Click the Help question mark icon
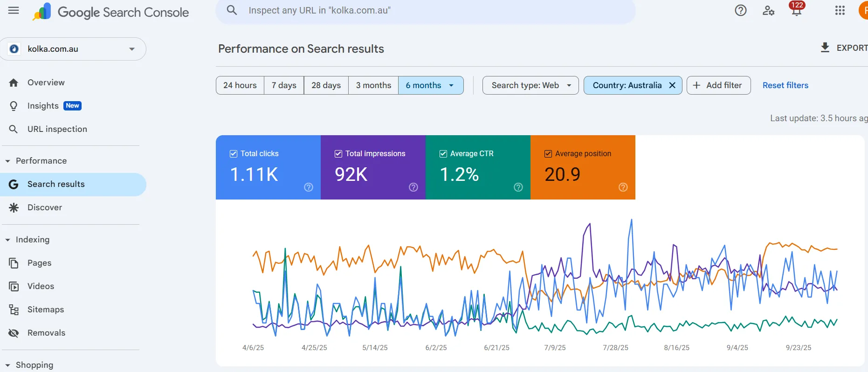Image resolution: width=868 pixels, height=372 pixels. click(x=740, y=11)
